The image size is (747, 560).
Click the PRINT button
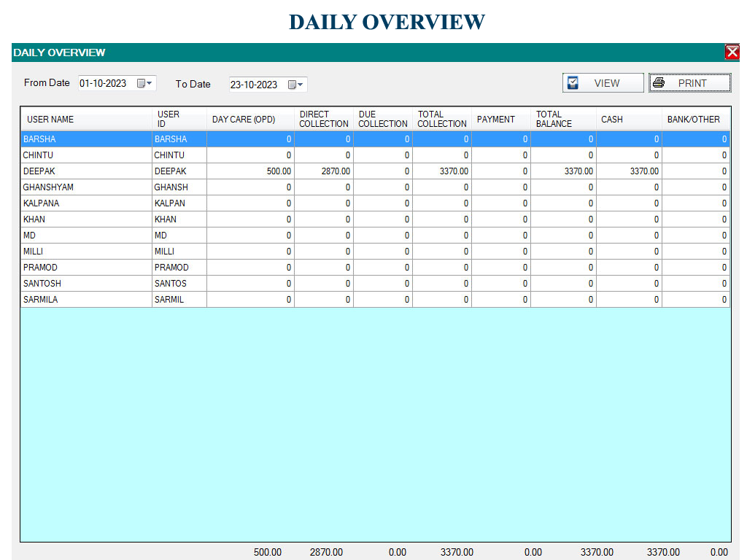690,83
